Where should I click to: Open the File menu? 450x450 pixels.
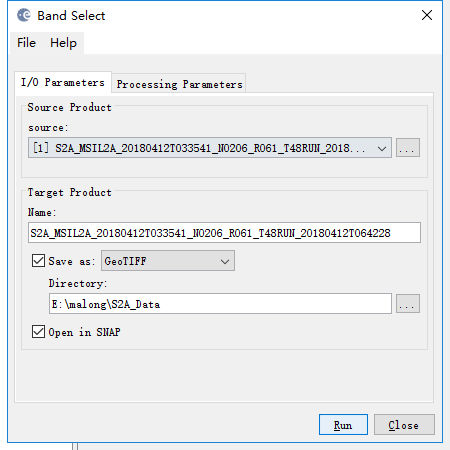click(x=26, y=43)
